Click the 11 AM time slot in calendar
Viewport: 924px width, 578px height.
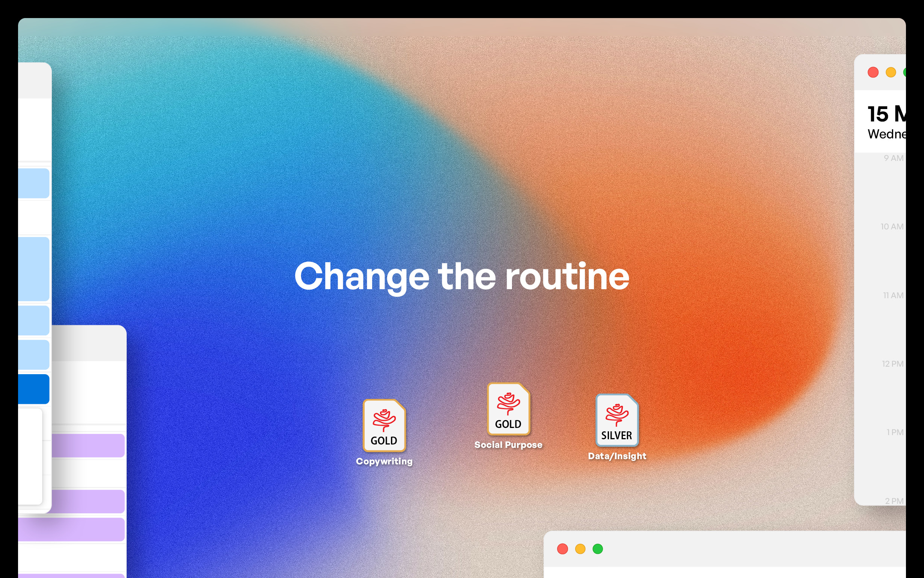(x=893, y=295)
